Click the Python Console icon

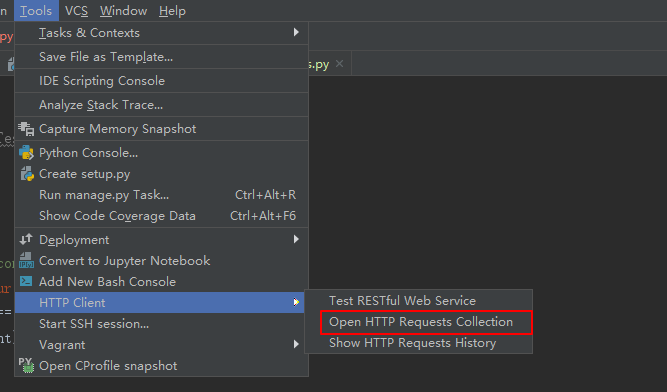(x=26, y=153)
